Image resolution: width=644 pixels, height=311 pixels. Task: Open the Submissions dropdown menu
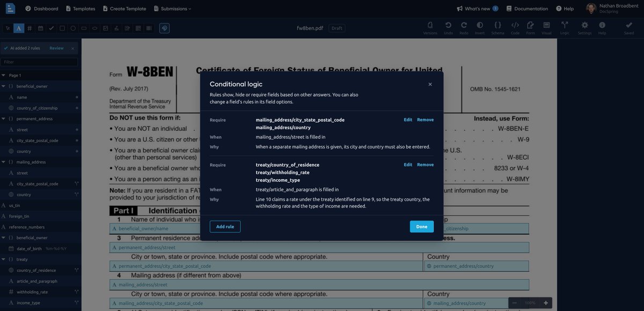click(x=172, y=9)
